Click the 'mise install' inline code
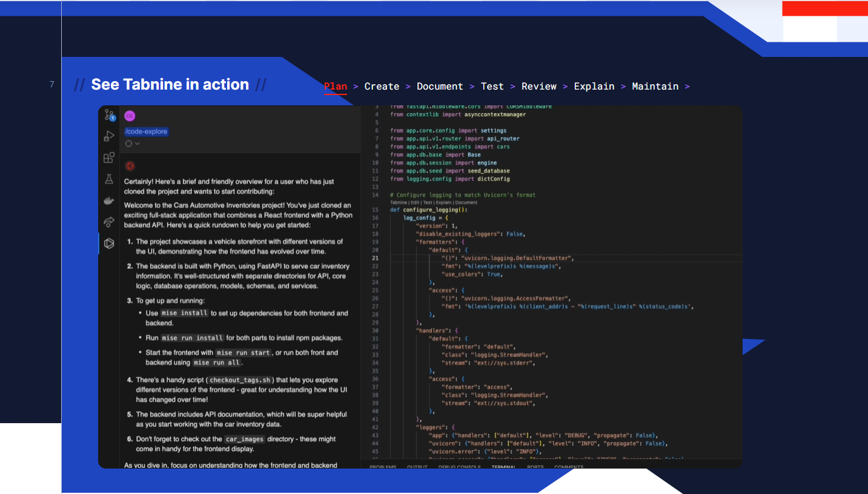 pos(185,313)
